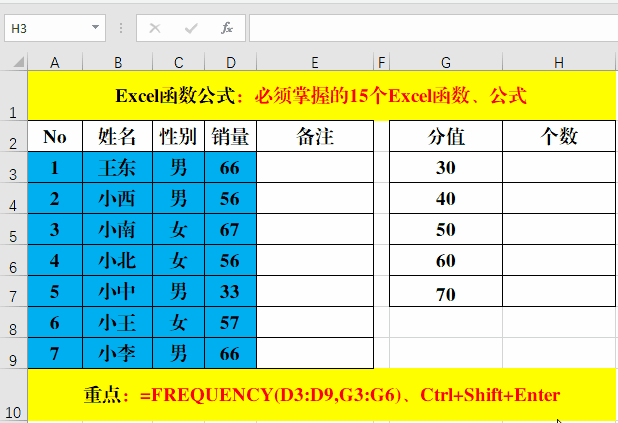Click the Name Box showing H3
618x423 pixels.
point(55,28)
